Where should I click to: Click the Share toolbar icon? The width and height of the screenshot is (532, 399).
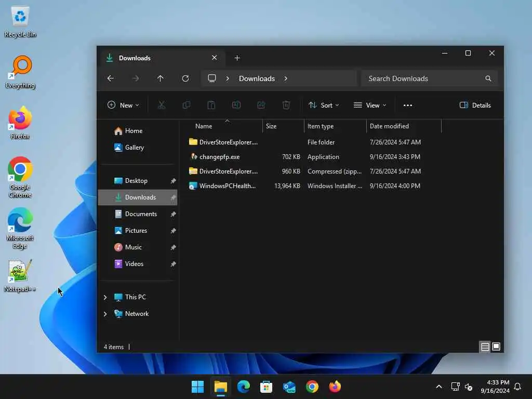point(261,105)
